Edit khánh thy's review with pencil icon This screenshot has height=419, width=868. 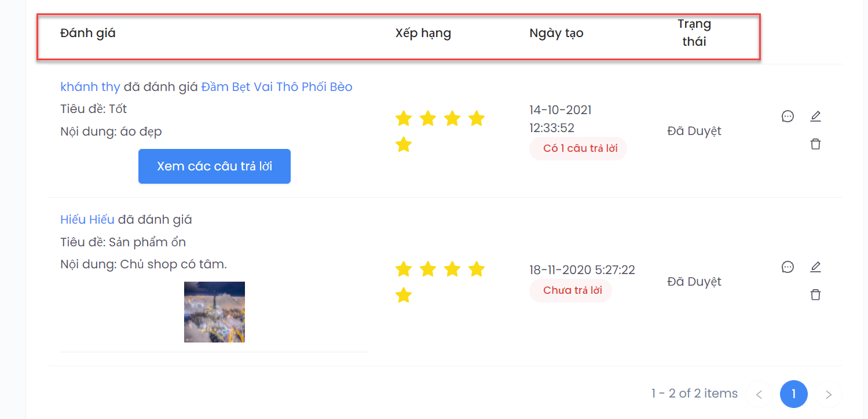pyautogui.click(x=815, y=116)
